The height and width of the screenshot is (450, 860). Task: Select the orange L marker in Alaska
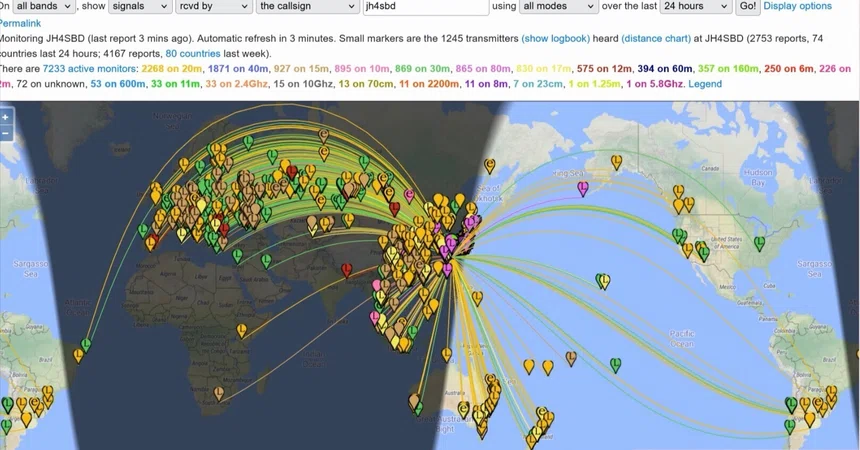click(x=616, y=162)
